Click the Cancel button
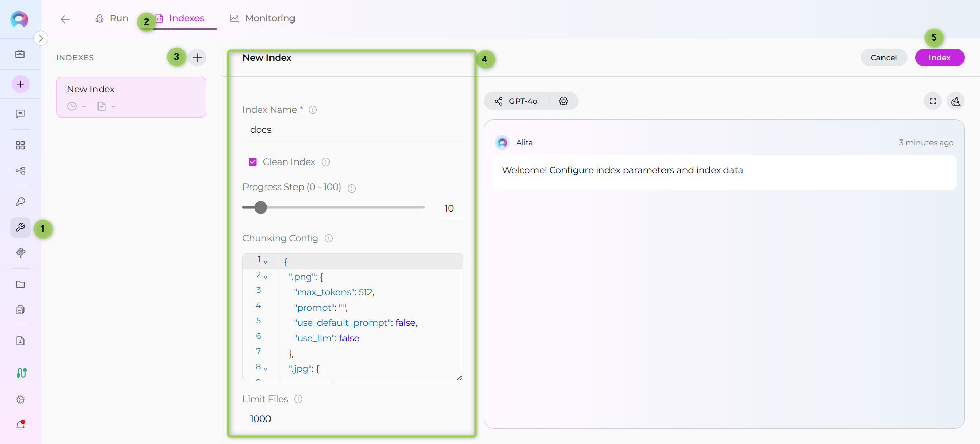This screenshot has width=980, height=444. (x=883, y=58)
